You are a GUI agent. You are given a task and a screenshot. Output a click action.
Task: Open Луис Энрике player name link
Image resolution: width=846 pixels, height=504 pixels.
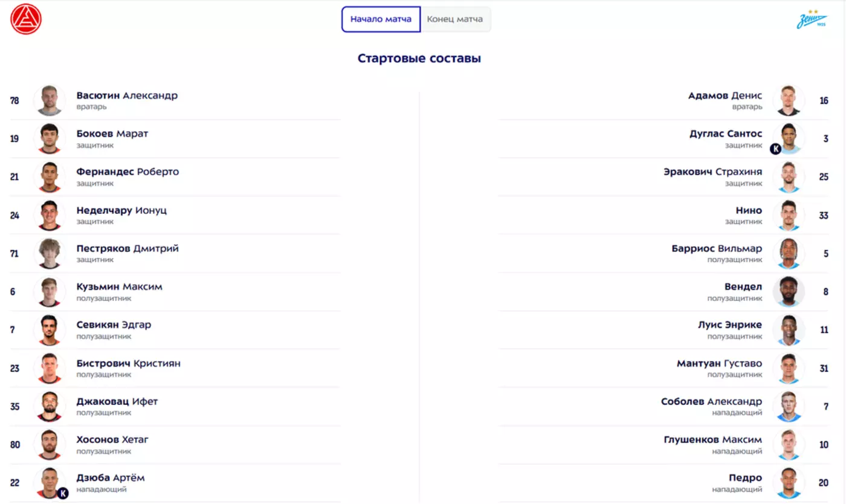pos(729,325)
